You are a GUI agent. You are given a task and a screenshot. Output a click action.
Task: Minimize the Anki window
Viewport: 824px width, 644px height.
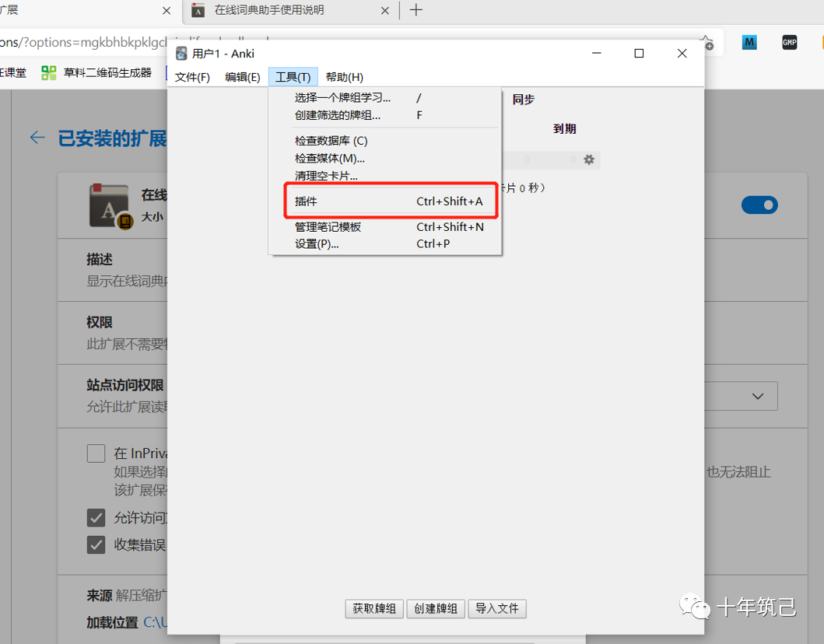coord(597,53)
